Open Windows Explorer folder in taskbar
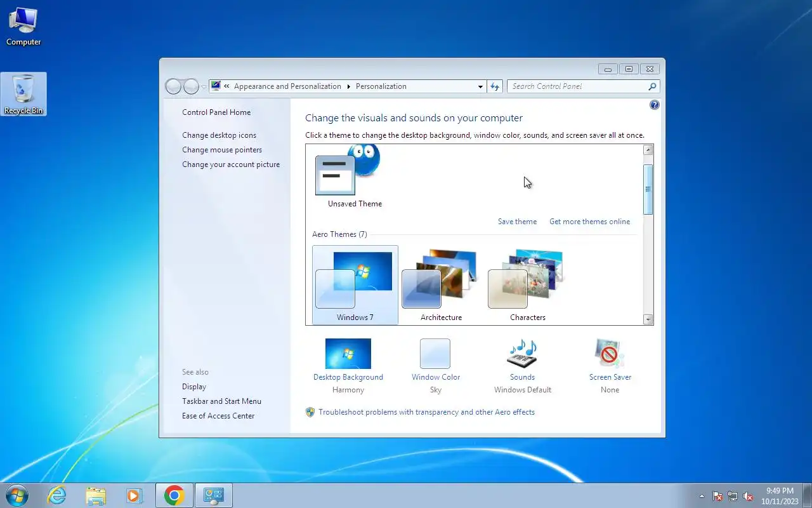Viewport: 812px width, 508px height. click(x=96, y=495)
